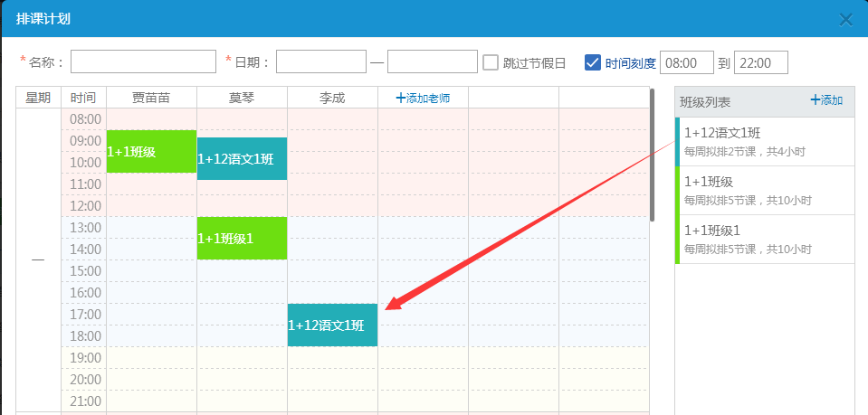Click the 贾苗苗 teacher column header

click(x=151, y=98)
